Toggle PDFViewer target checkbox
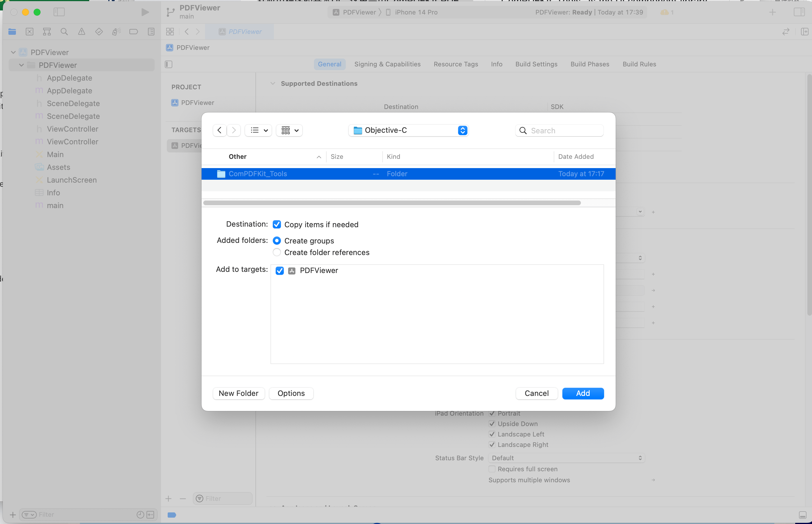The width and height of the screenshot is (812, 524). click(x=280, y=270)
